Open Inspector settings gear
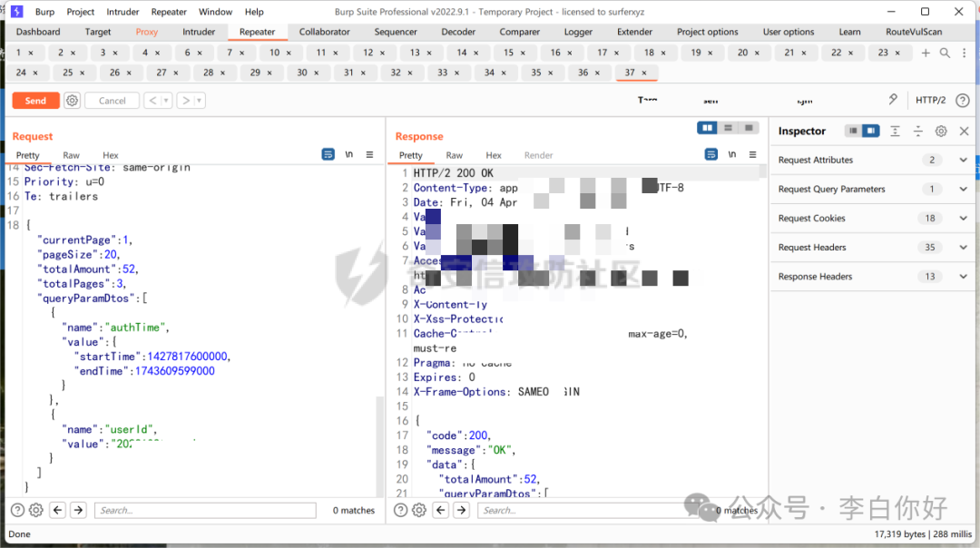Image resolution: width=980 pixels, height=548 pixels. 941,132
